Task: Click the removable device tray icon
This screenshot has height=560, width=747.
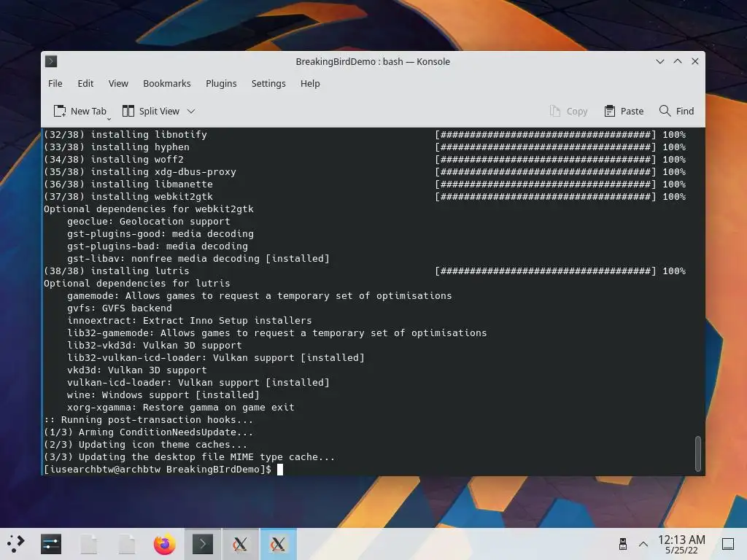Action: [x=623, y=544]
